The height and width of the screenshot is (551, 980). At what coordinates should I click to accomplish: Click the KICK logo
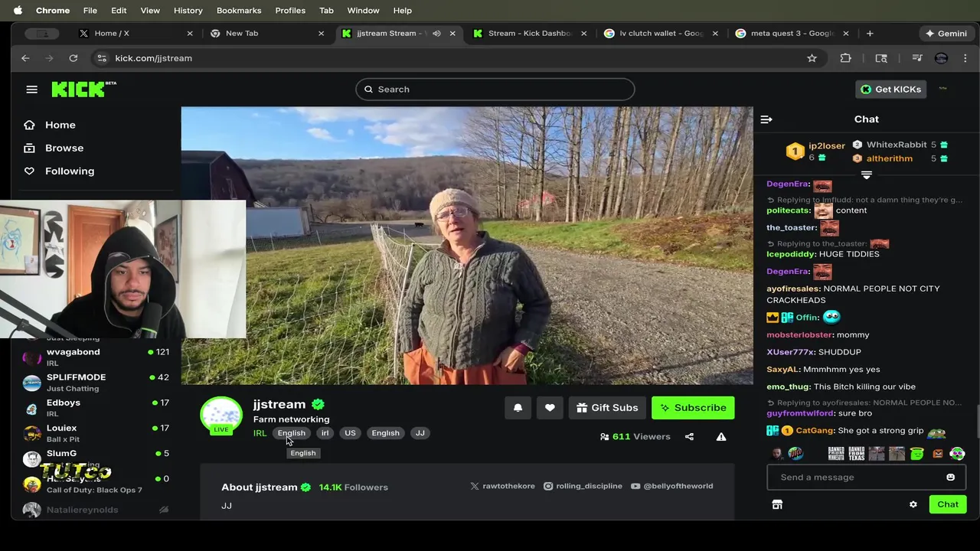click(x=83, y=89)
